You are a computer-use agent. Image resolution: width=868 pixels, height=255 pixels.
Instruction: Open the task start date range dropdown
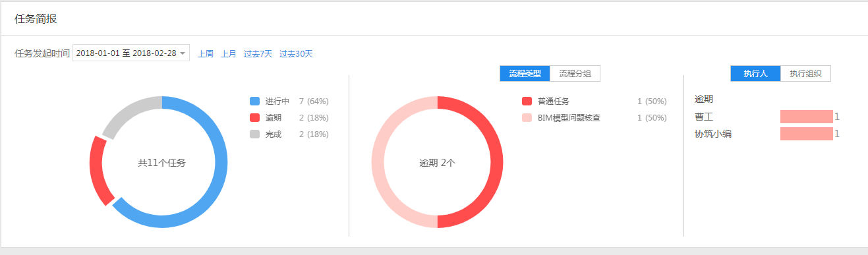tap(131, 53)
